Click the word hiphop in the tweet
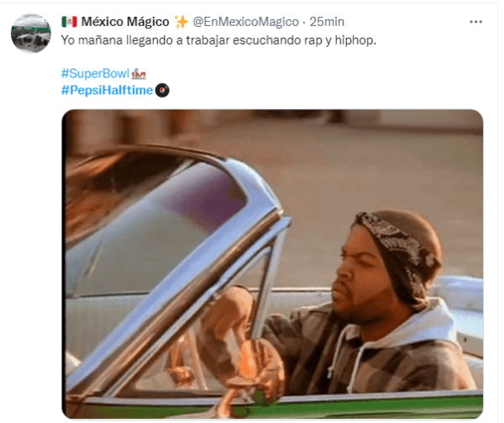This screenshot has height=423, width=504. click(x=355, y=40)
